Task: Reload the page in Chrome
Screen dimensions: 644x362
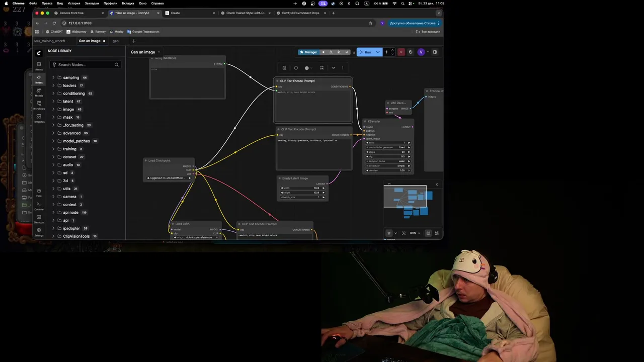Action: (54, 23)
